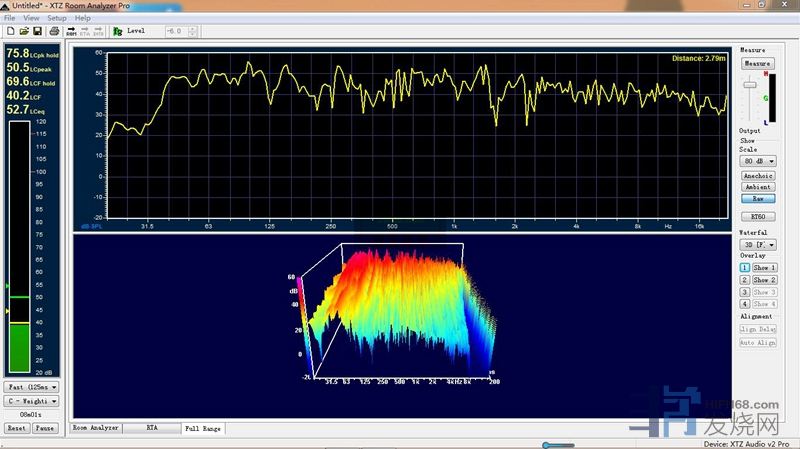Click the first arrow mode icon after Print
The height and width of the screenshot is (449, 800).
72,31
